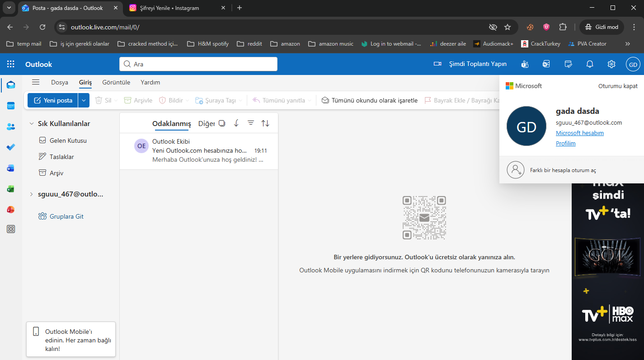Click the cookie extension icon
Screen dimensions: 644x360
(x=530, y=27)
